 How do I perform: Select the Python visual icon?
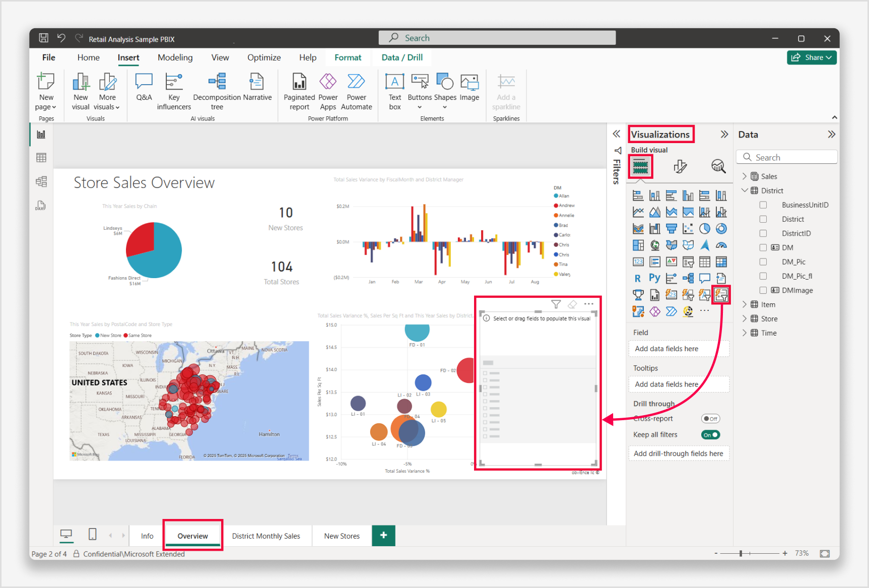pyautogui.click(x=654, y=278)
